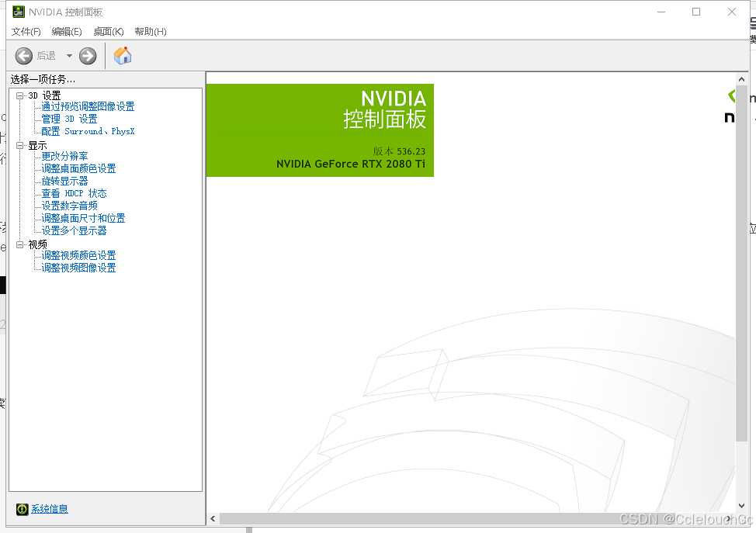Screen dimensions: 756x533
Task: Click the vertical scrollbar down arrow
Action: pyautogui.click(x=741, y=506)
